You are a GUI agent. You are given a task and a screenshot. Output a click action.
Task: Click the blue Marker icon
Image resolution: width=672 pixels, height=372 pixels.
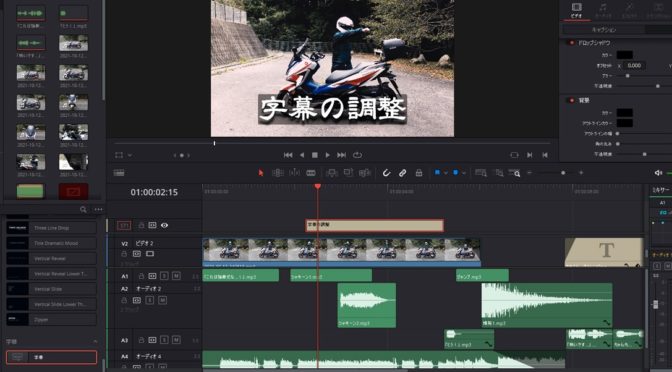(456, 172)
